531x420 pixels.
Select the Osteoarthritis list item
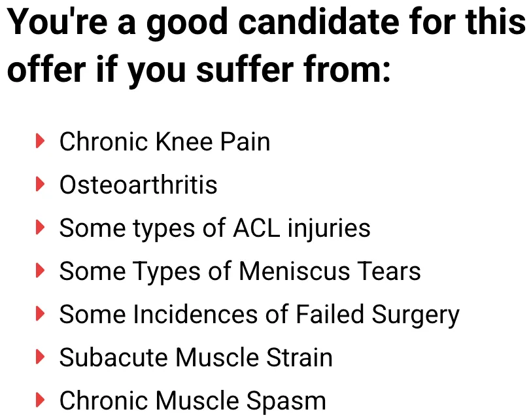click(138, 184)
